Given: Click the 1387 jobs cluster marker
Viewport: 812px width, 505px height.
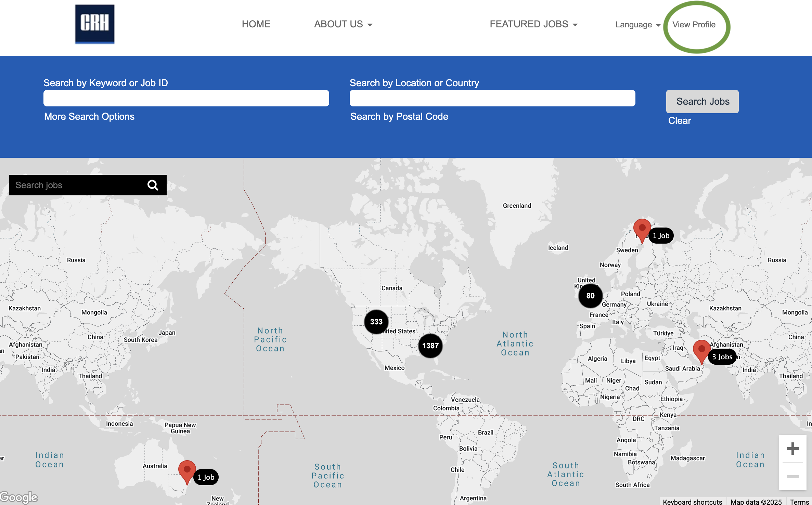Looking at the screenshot, I should click(430, 346).
